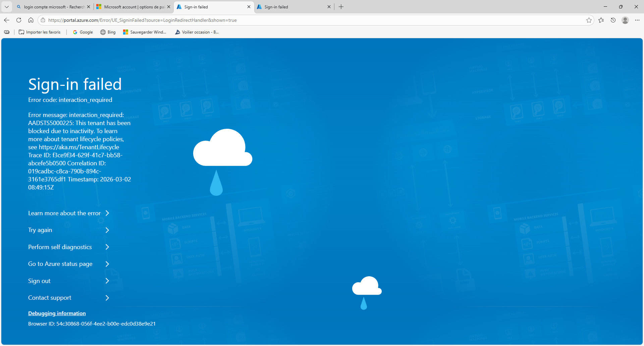Open Sauvegarder Wind... bookmark
The image size is (644, 346).
pos(145,32)
